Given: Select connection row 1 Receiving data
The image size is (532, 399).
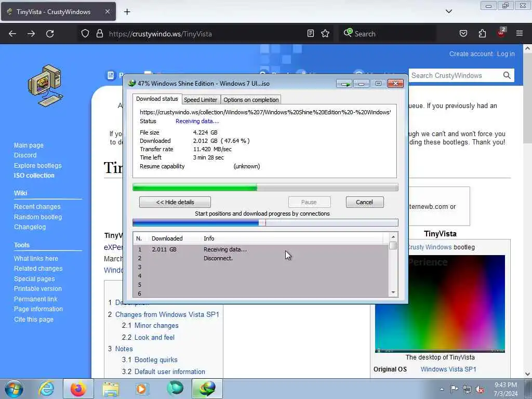Looking at the screenshot, I should (x=261, y=249).
